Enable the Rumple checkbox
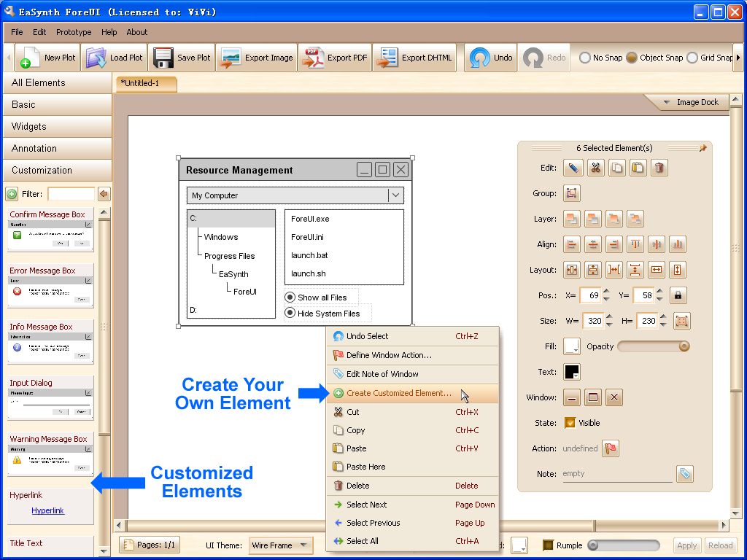Screen dimensions: 747x560 (x=548, y=545)
